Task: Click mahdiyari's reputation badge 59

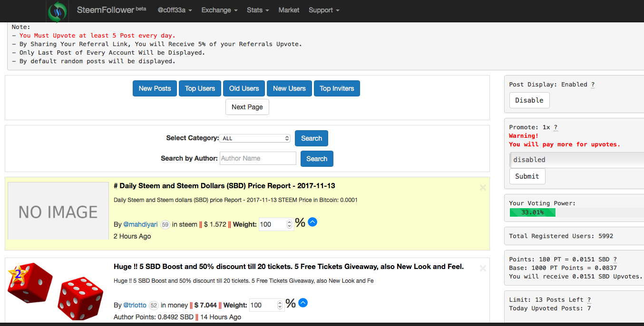Action: (x=165, y=224)
